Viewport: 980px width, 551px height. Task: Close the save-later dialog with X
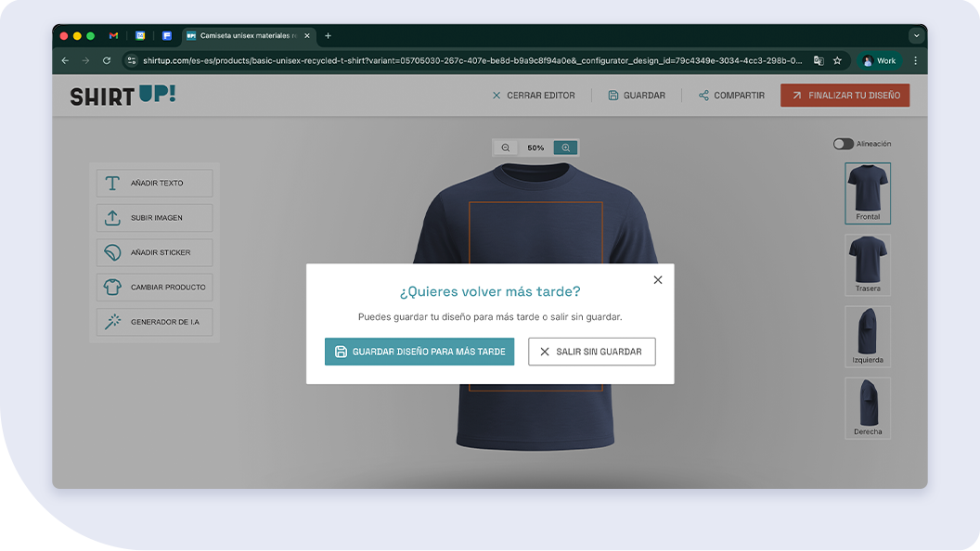coord(657,280)
